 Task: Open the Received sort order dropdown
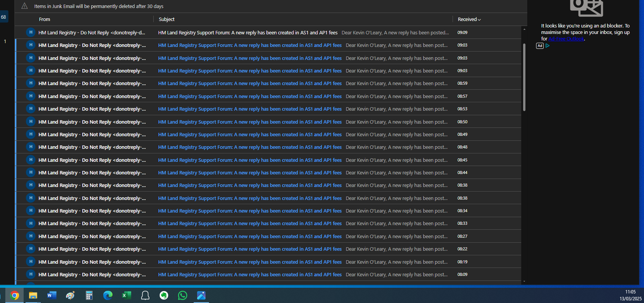[469, 19]
